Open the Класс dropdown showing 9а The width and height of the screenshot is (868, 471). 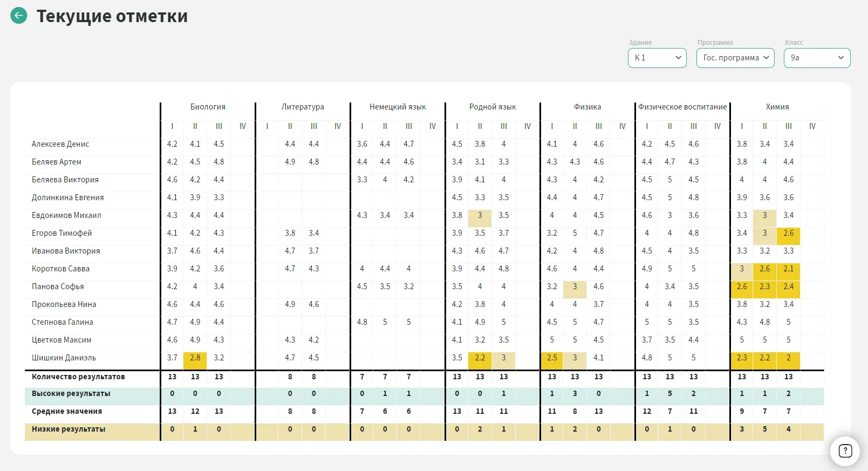816,58
